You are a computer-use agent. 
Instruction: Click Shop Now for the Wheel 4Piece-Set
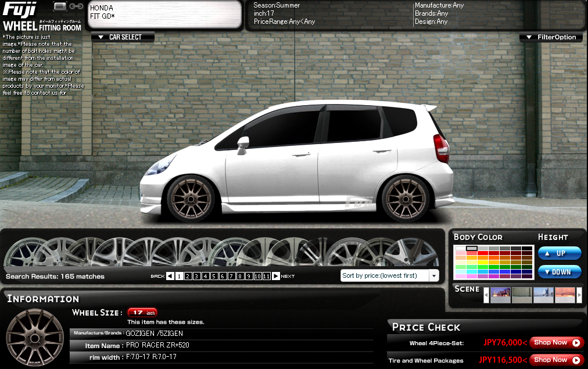(x=557, y=342)
